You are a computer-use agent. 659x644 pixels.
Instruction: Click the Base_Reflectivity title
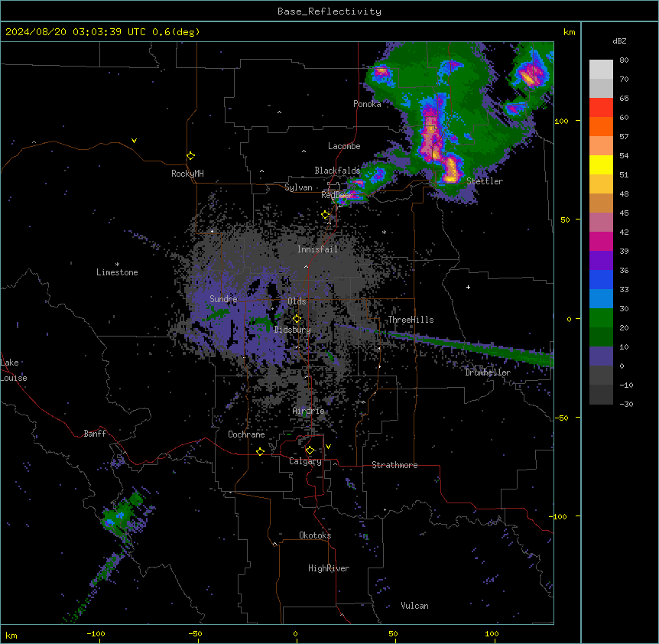(x=329, y=11)
